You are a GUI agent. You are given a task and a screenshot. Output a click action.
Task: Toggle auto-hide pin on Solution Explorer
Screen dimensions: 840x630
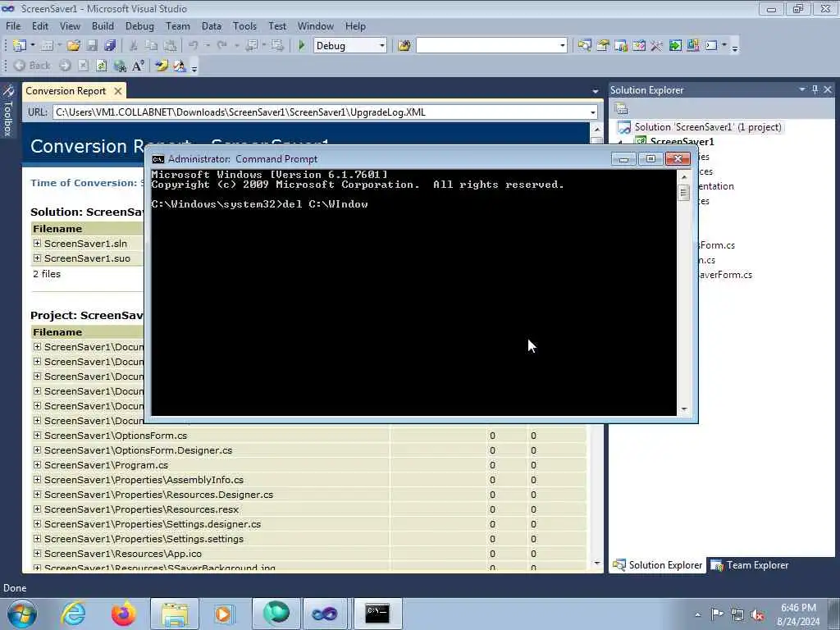click(x=815, y=89)
